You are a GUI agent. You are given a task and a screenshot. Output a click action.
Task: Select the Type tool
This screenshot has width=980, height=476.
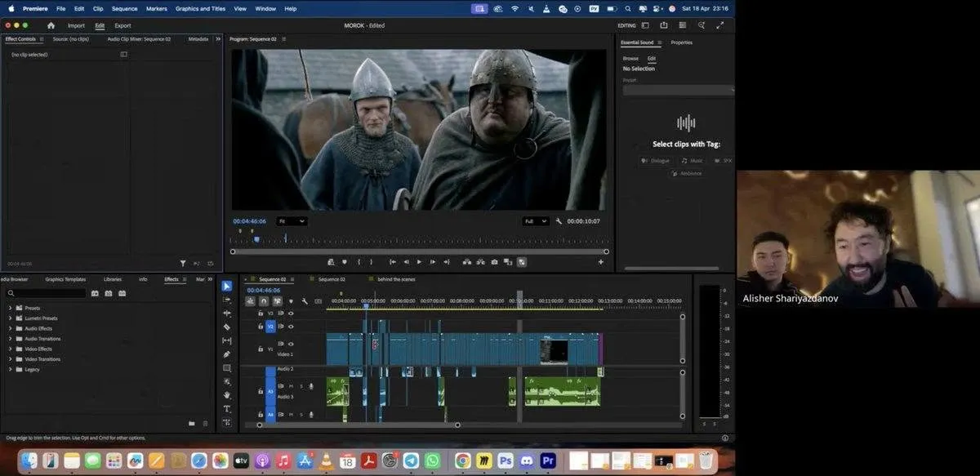227,409
